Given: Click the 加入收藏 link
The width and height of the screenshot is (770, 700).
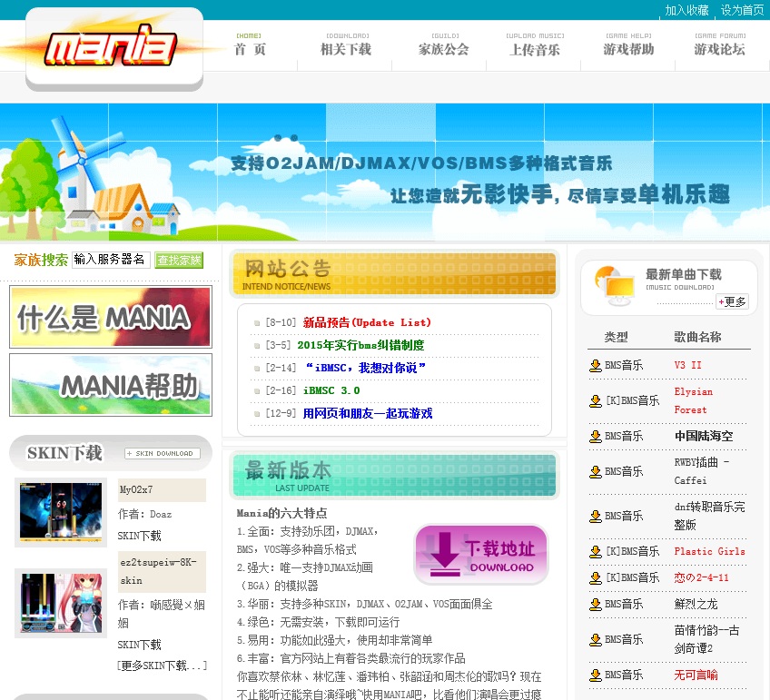Looking at the screenshot, I should [686, 10].
